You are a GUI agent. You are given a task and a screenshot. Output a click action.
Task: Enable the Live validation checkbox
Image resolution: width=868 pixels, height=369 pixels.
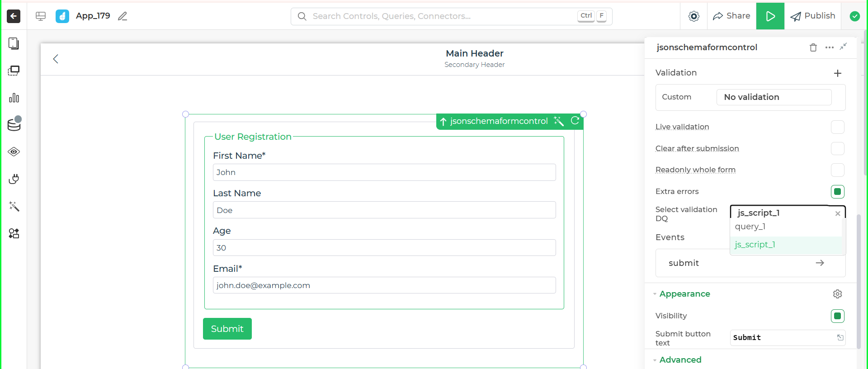[x=837, y=127]
